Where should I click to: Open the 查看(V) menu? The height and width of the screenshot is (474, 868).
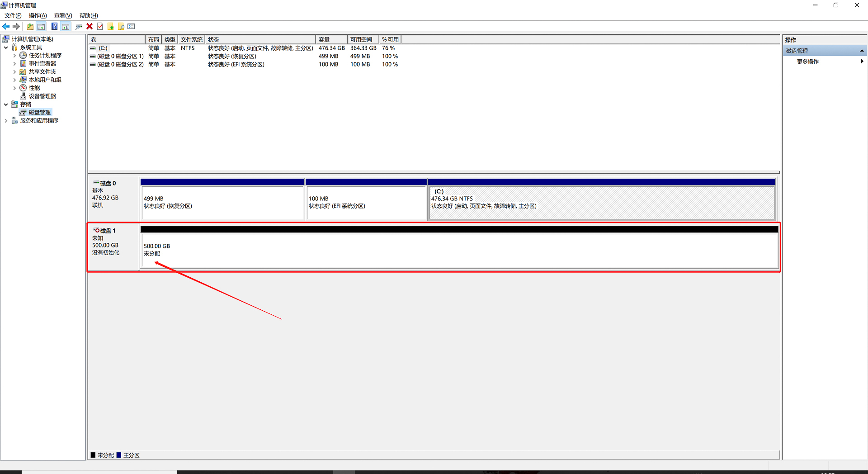[x=63, y=16]
